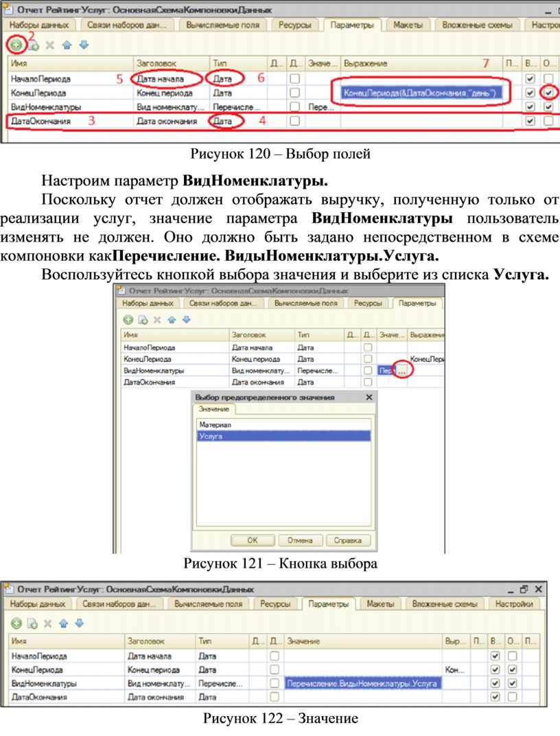Image resolution: width=560 pixels, height=736 pixels.
Task: Click the document icon in Figure 120 title bar
Action: click(8, 9)
